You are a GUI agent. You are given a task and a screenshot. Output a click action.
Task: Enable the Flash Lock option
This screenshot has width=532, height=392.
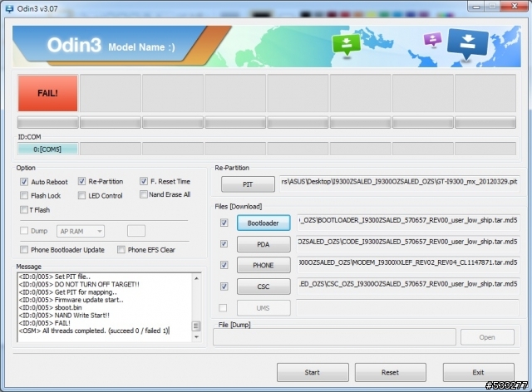coord(24,195)
